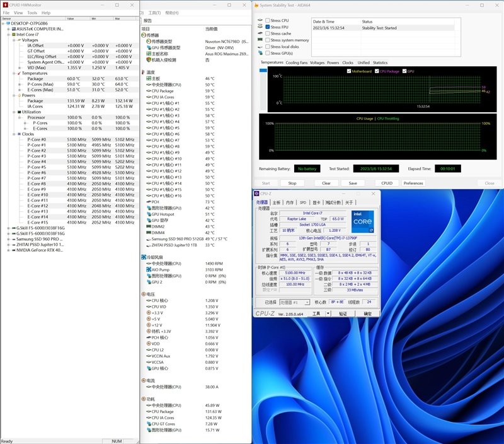Open the Tools menu in HWMonitor
The image size is (504, 444).
click(x=32, y=13)
